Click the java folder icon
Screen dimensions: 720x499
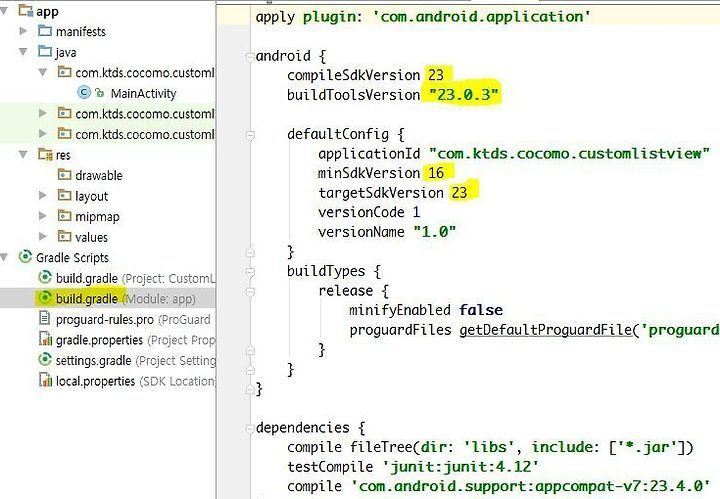[45, 51]
